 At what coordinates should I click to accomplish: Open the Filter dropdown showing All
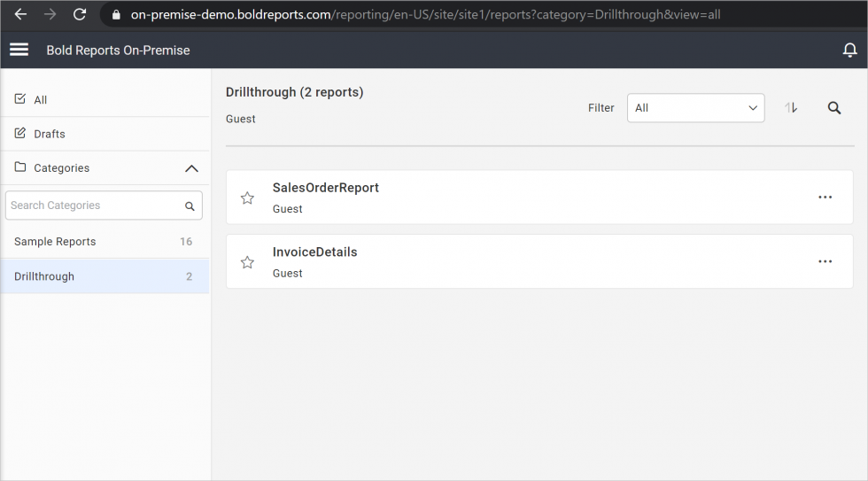pyautogui.click(x=696, y=108)
